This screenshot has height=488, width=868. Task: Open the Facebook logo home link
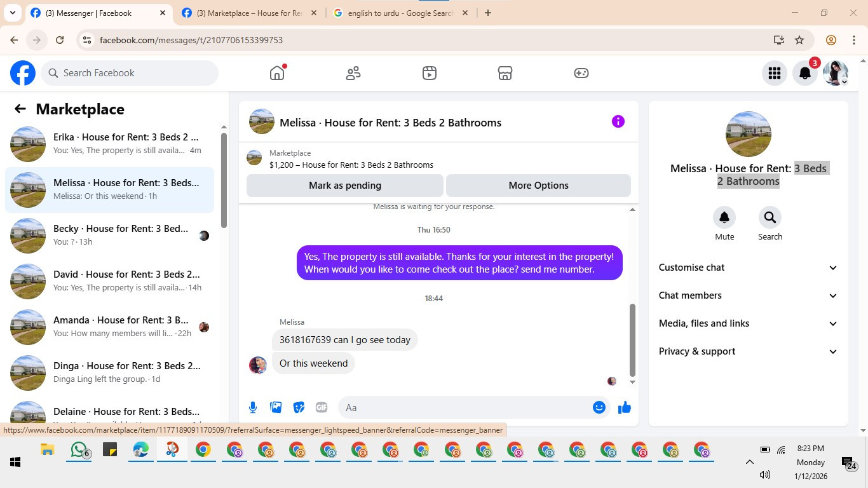[23, 73]
